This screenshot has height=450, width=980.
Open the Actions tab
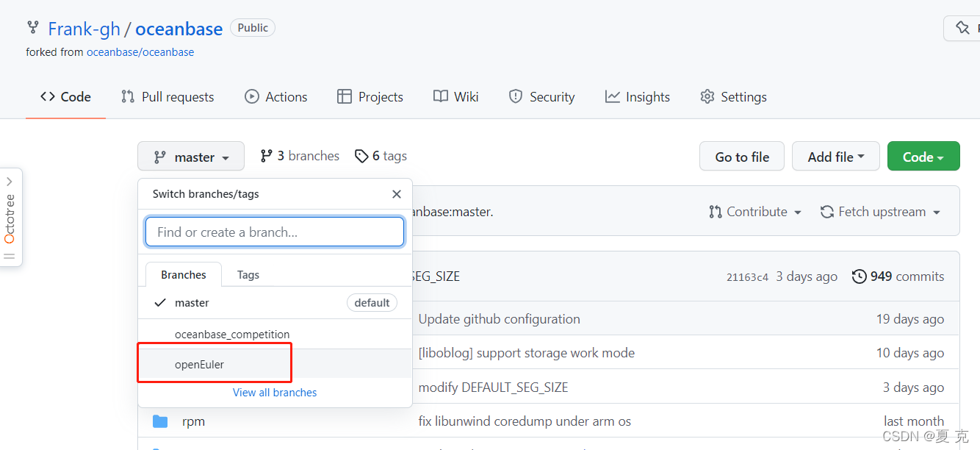276,96
